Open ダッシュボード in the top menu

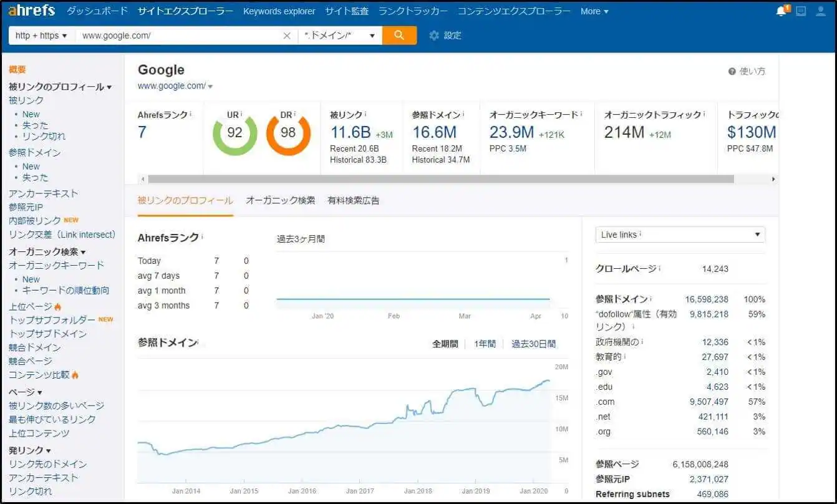click(x=97, y=11)
